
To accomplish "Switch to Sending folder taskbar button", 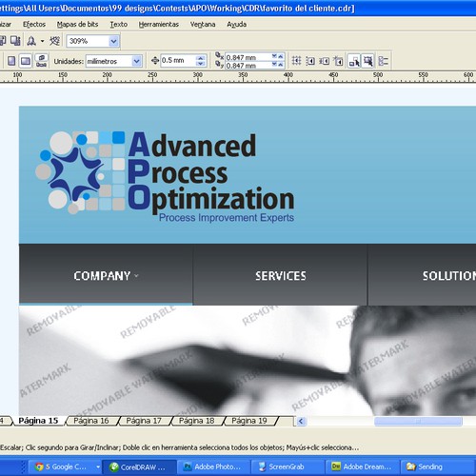I will [438, 466].
